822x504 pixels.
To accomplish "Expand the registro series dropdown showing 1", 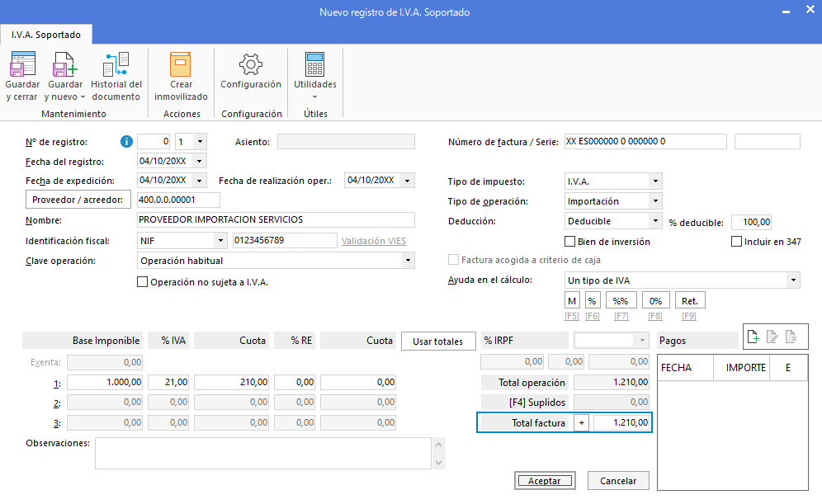I will 200,141.
